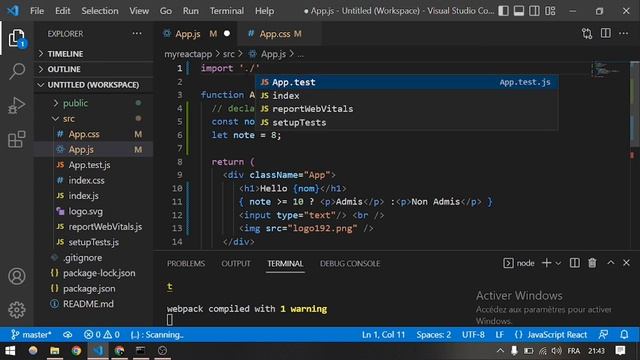
Task: Select the App.js editor tab
Action: tap(196, 34)
